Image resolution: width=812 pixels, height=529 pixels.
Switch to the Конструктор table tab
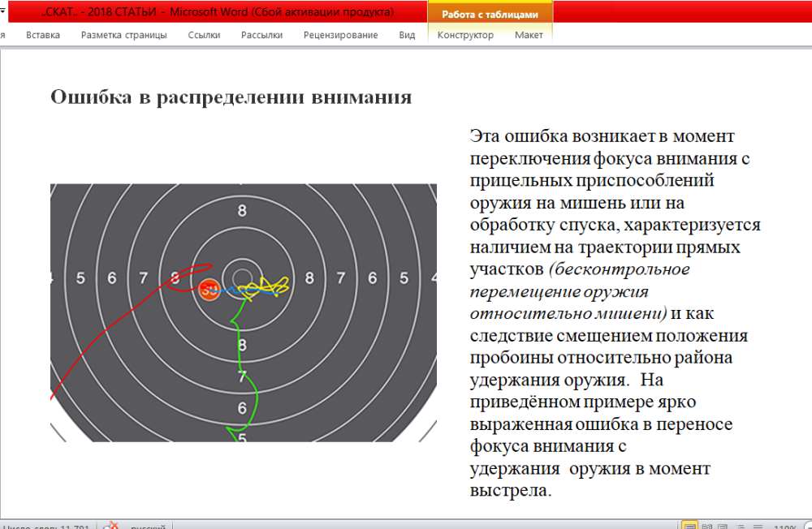pyautogui.click(x=465, y=35)
